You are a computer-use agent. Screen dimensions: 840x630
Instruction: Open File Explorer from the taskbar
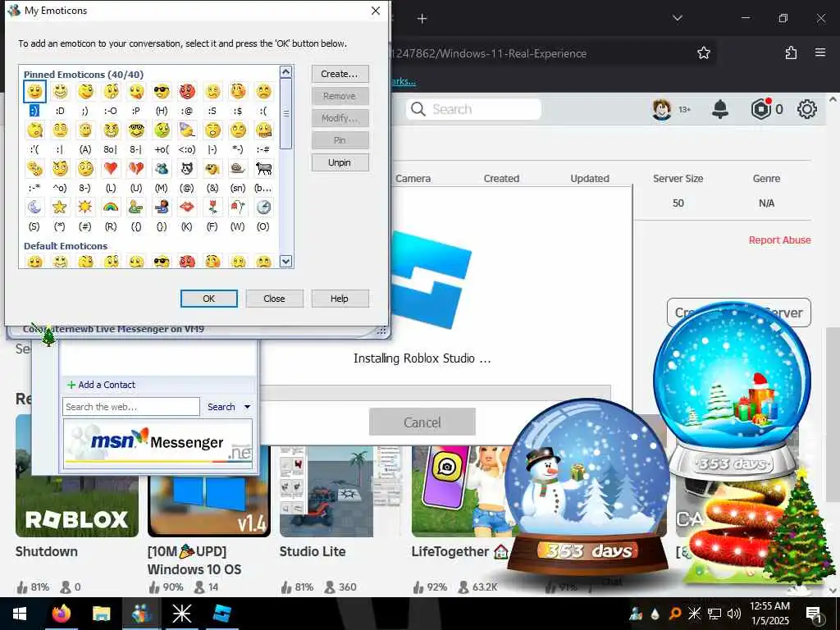[101, 614]
